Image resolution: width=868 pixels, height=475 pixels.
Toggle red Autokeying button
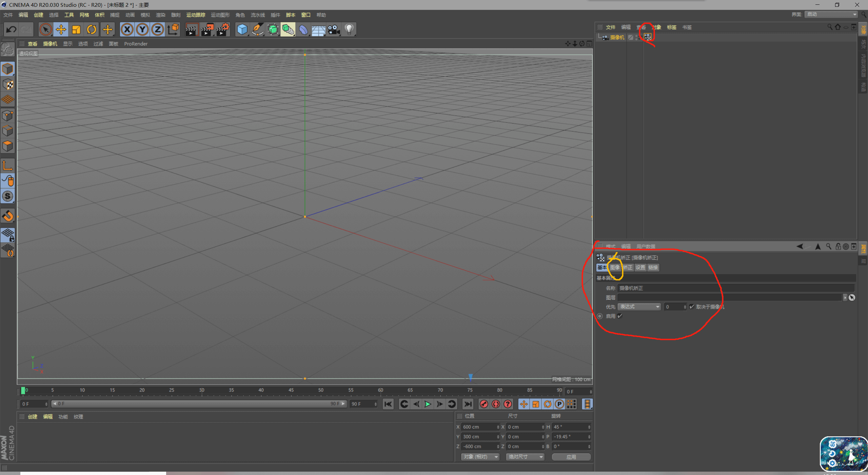pos(496,404)
